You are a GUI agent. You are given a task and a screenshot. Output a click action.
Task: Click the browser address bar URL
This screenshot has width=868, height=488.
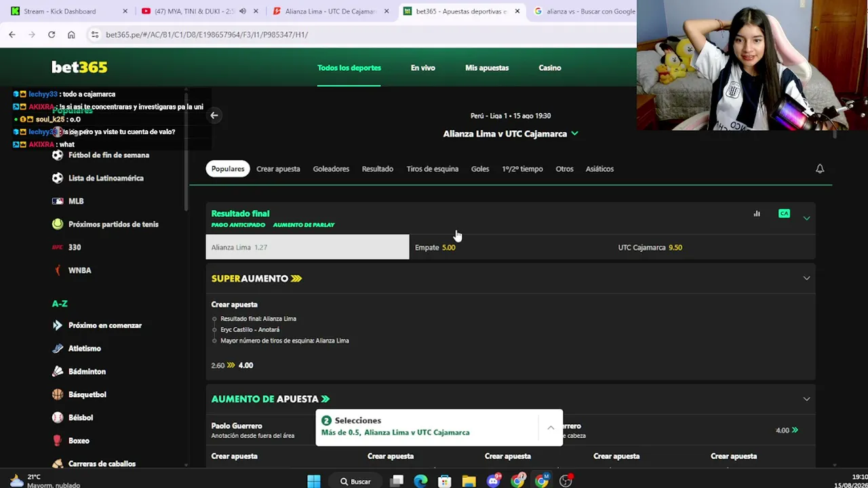pos(207,35)
